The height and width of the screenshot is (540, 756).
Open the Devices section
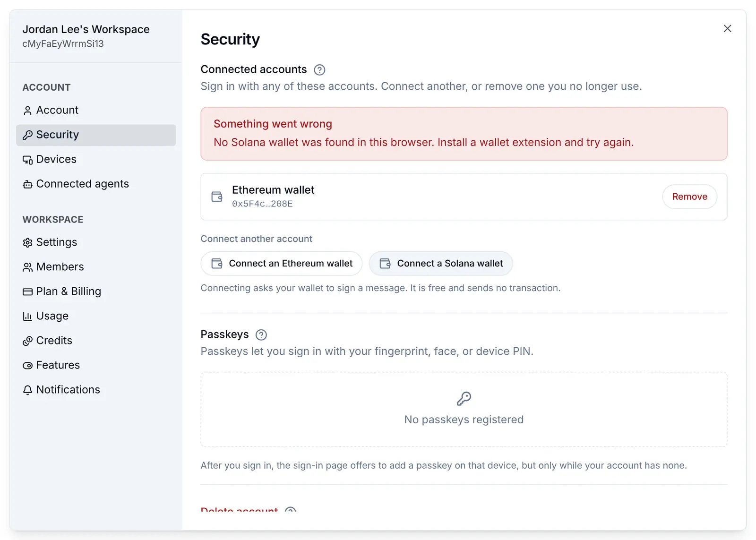tap(96, 160)
